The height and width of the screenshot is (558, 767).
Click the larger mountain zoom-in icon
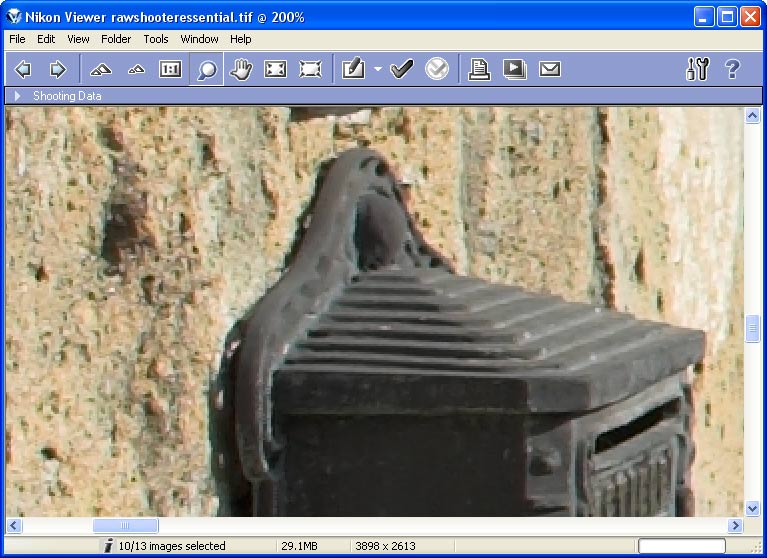click(101, 69)
